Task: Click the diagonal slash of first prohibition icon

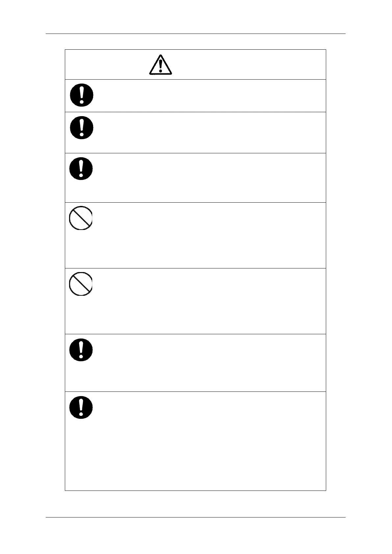Action: (81, 217)
